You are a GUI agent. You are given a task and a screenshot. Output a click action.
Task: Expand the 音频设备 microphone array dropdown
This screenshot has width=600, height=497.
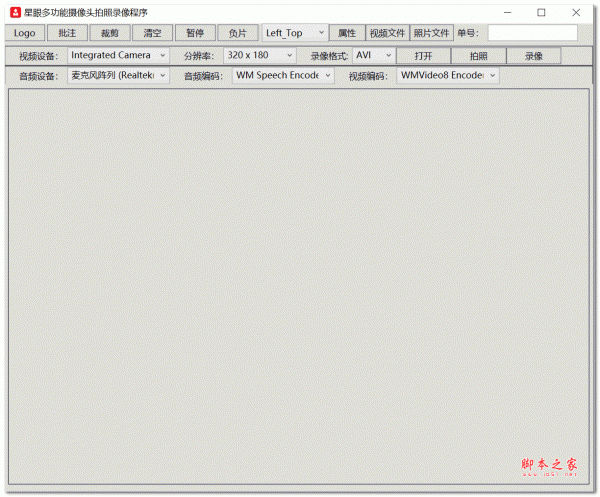pyautogui.click(x=118, y=76)
